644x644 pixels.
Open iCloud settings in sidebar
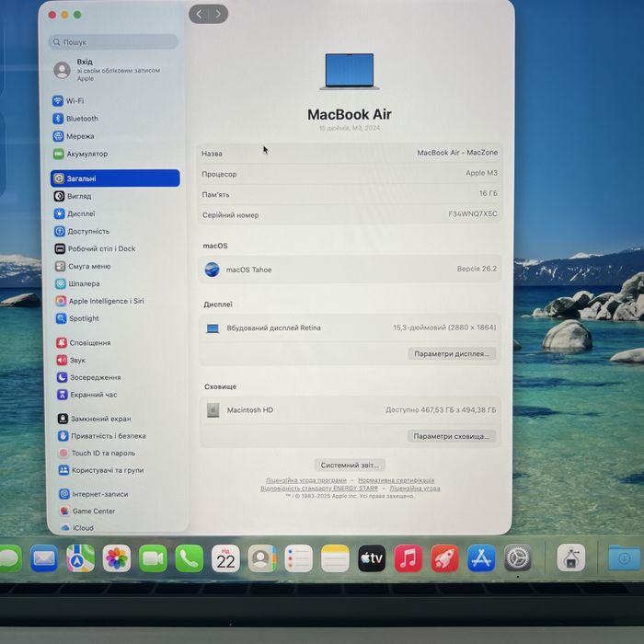coord(76,528)
